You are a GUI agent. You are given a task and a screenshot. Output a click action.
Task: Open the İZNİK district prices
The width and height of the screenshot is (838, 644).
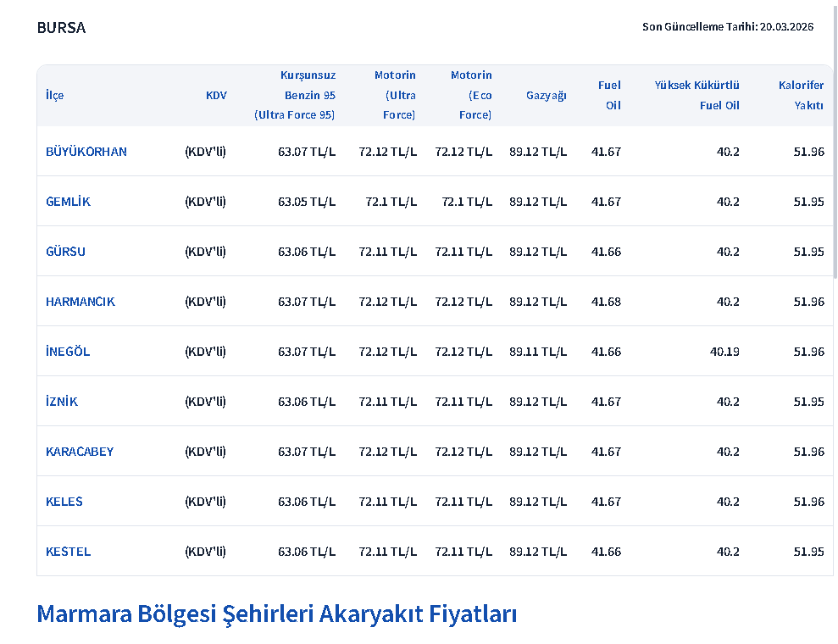tap(62, 402)
